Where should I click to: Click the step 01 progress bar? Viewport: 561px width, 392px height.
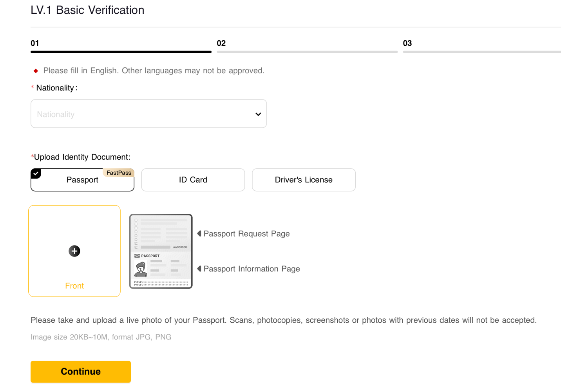pyautogui.click(x=121, y=52)
